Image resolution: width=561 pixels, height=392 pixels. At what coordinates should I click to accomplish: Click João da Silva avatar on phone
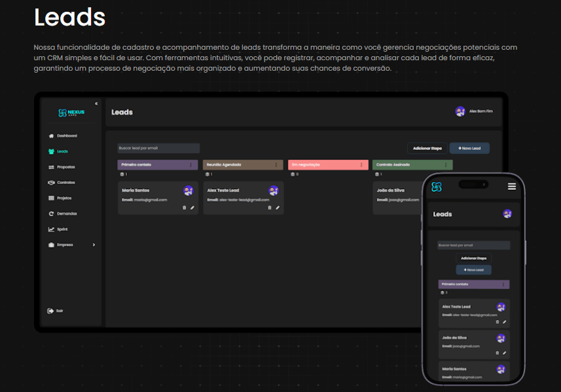(x=501, y=338)
